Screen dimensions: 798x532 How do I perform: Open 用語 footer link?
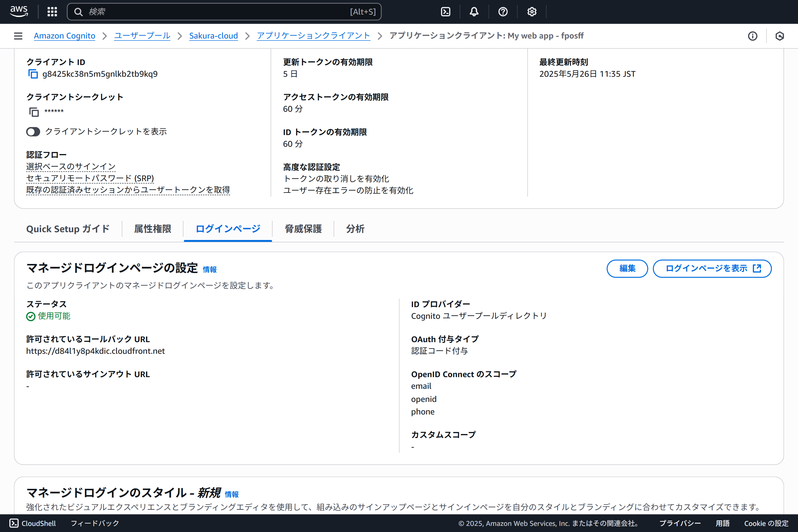pyautogui.click(x=723, y=523)
